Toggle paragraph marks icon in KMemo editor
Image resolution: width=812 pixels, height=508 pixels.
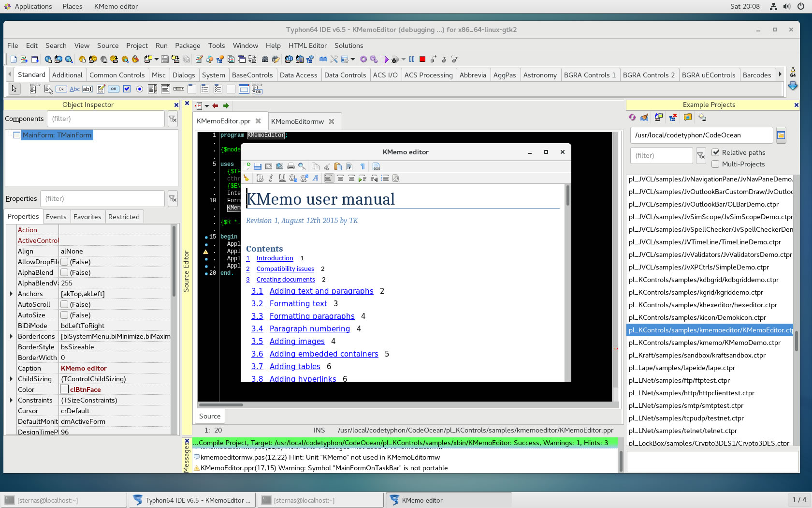[x=362, y=166]
